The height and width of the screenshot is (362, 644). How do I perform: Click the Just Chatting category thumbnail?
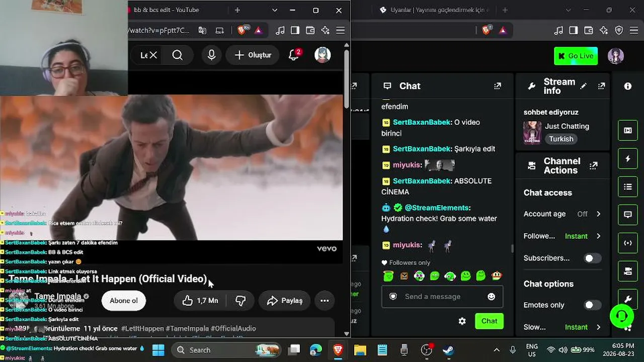[x=532, y=132]
